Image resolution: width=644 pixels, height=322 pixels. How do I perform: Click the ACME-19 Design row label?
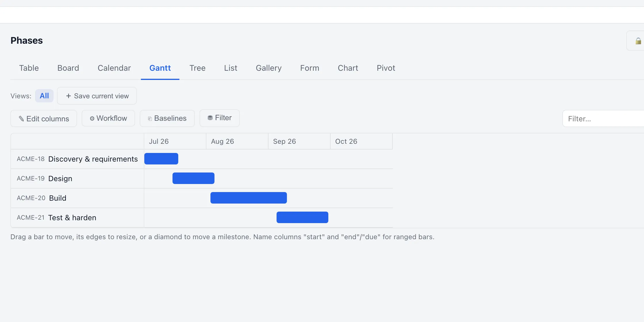tap(77, 179)
